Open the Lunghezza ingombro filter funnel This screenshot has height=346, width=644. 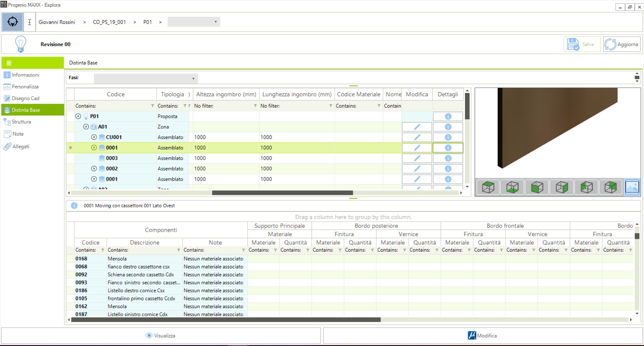(x=331, y=106)
